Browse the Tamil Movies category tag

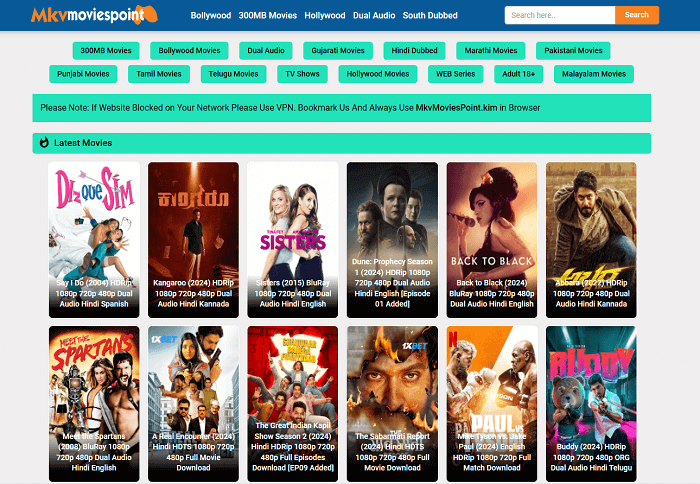[159, 74]
